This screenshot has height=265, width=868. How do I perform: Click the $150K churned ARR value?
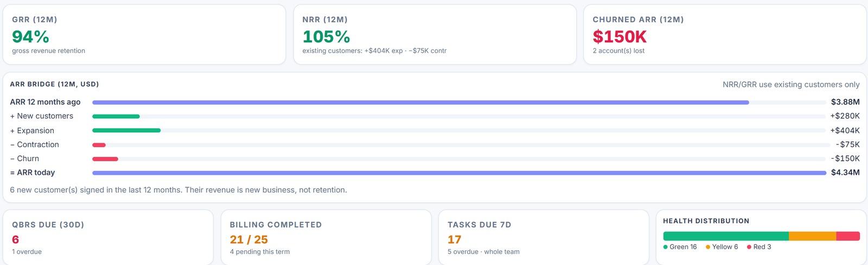[620, 36]
